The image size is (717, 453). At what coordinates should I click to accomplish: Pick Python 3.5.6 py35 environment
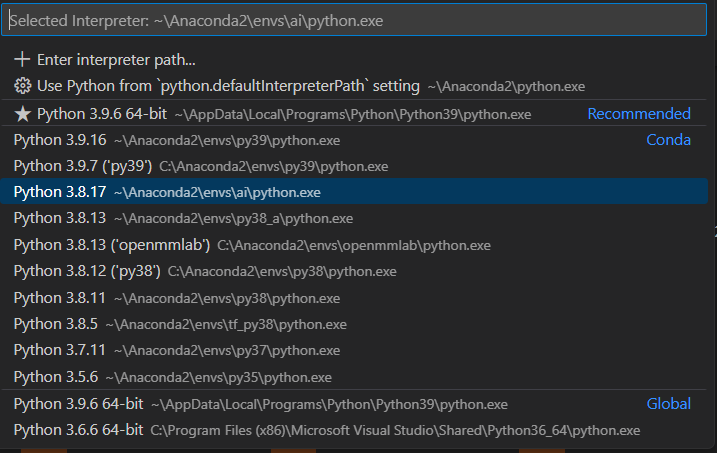pos(354,377)
